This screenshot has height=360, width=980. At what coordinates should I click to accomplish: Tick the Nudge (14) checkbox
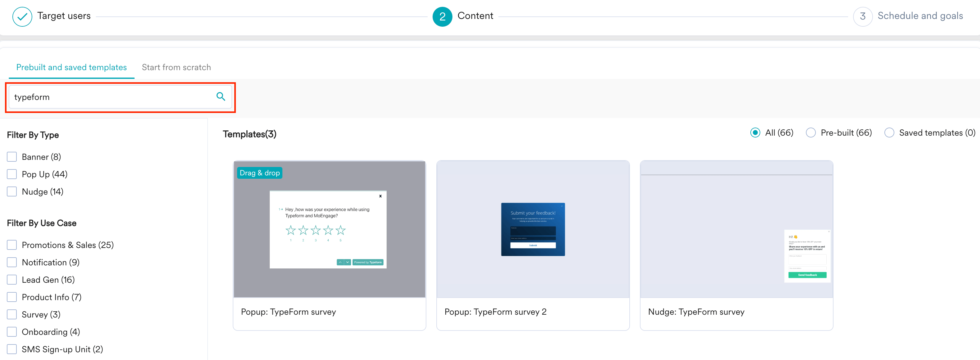pyautogui.click(x=12, y=191)
